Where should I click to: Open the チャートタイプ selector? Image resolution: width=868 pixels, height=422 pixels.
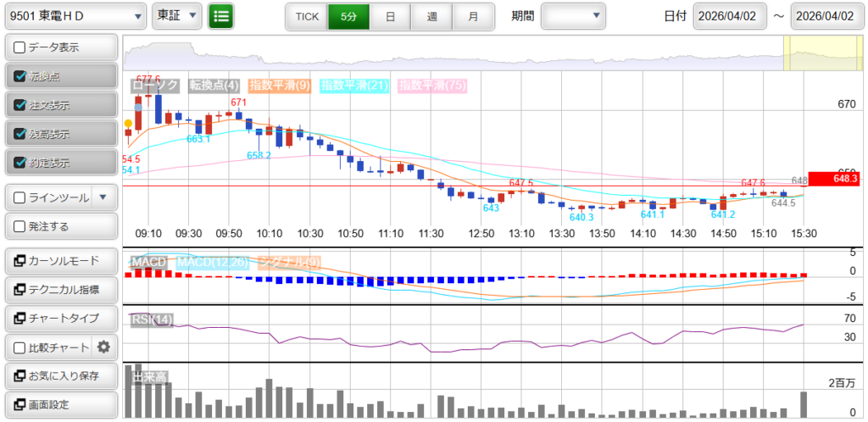point(60,318)
